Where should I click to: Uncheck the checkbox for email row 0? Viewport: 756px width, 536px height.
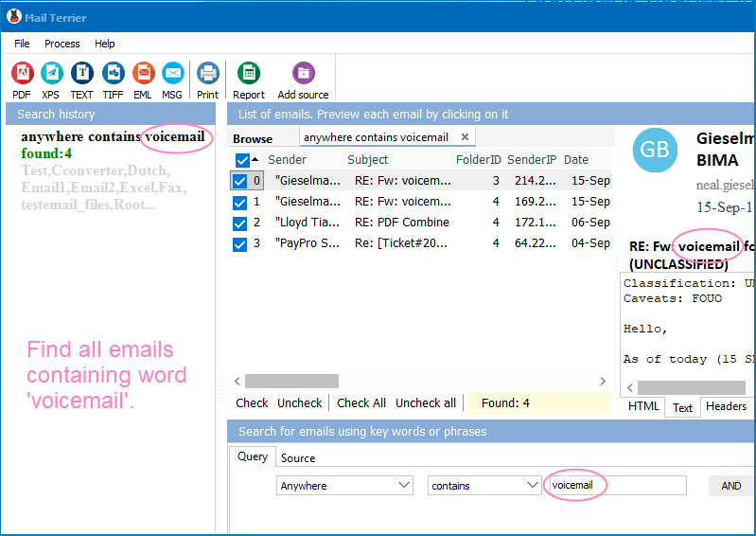pos(239,180)
